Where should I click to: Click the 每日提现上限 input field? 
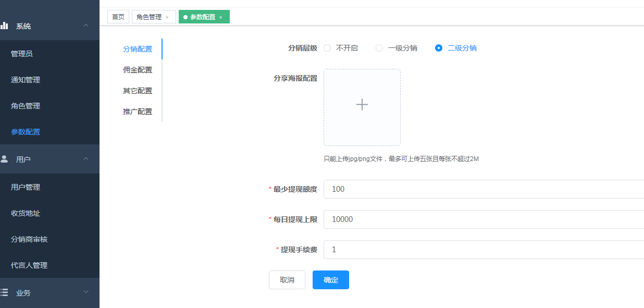coord(484,219)
